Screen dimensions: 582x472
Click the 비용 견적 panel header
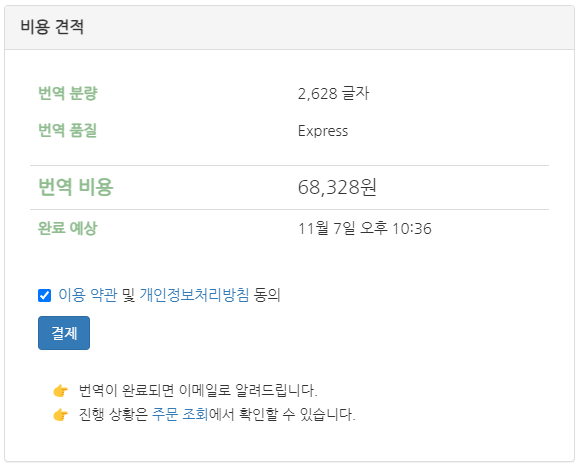coord(290,27)
